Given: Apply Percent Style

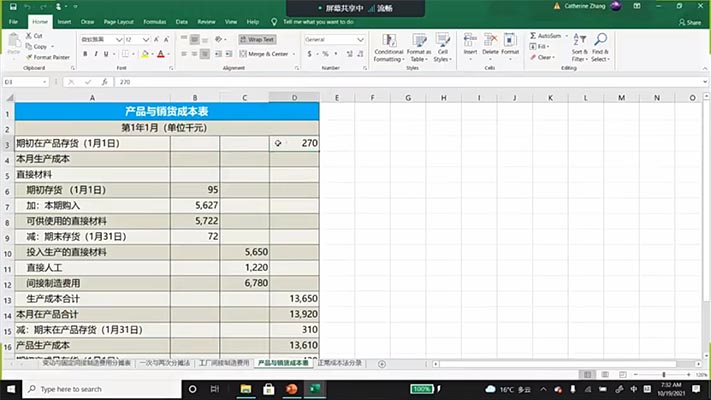Looking at the screenshot, I should pyautogui.click(x=325, y=54).
